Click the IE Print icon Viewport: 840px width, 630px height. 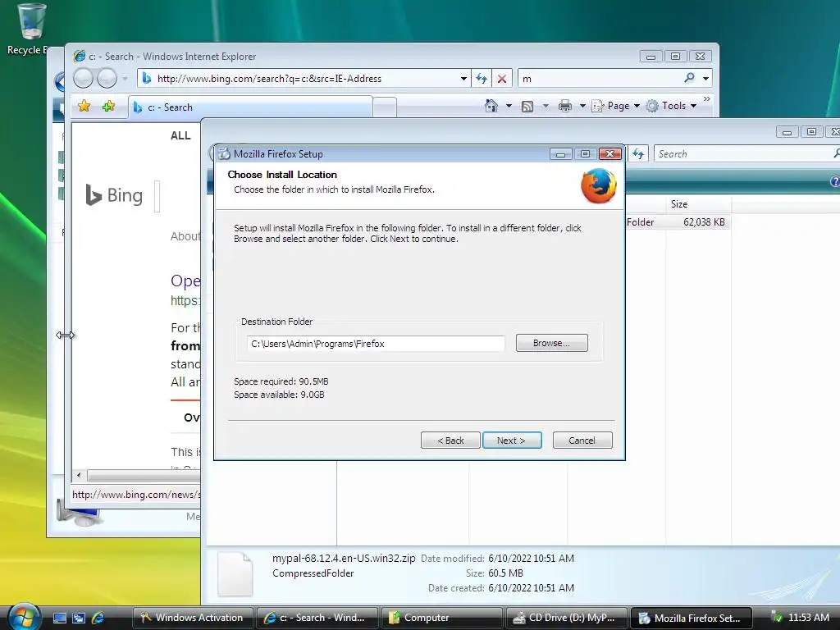pos(564,106)
